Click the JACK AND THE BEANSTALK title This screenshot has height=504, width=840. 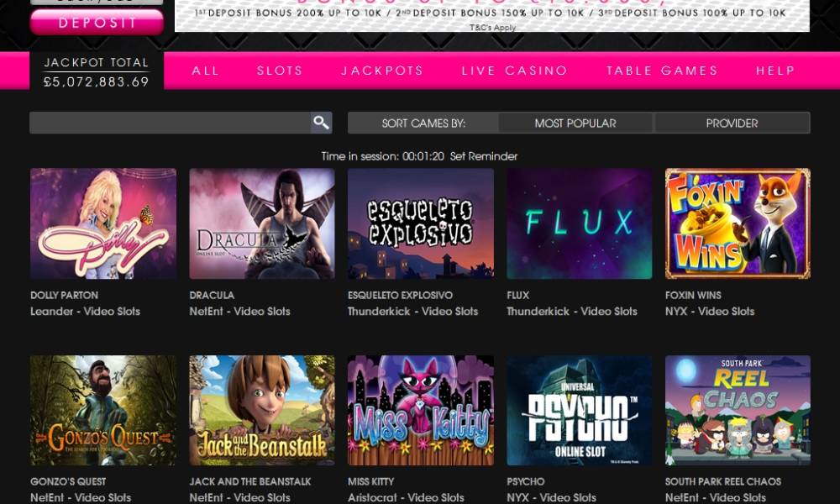coord(250,481)
